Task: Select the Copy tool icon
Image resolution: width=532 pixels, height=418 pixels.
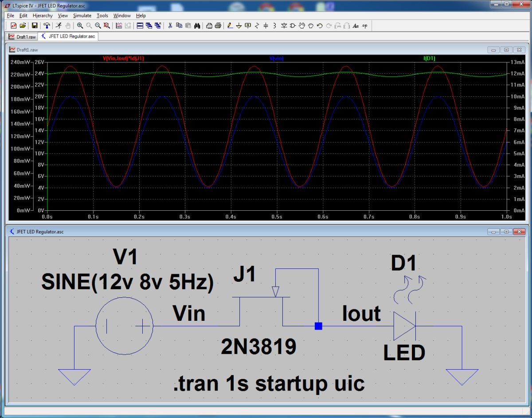Action: click(179, 26)
